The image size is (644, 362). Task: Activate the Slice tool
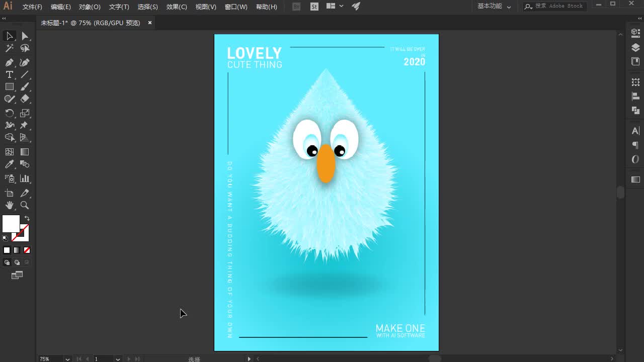25,193
